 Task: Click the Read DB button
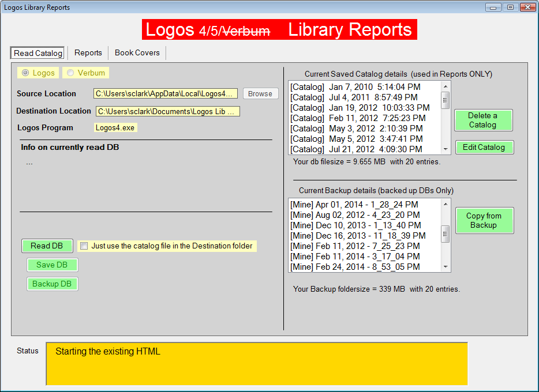(x=47, y=246)
